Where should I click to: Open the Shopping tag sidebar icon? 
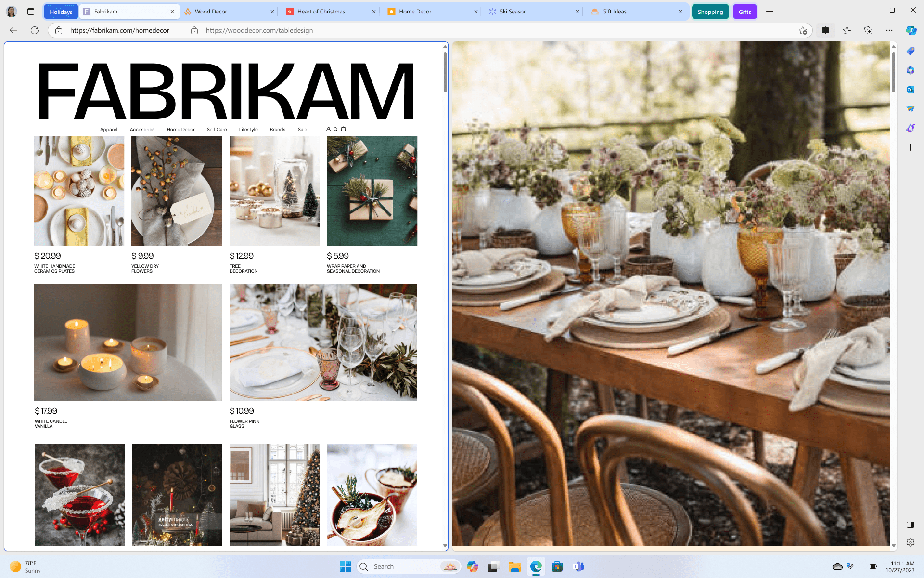click(x=911, y=51)
